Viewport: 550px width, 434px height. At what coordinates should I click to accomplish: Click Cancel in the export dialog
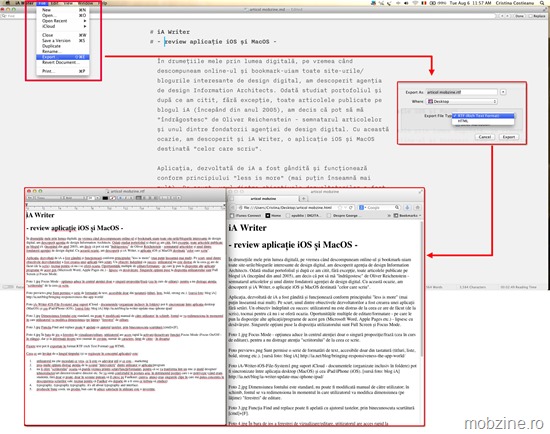(x=485, y=137)
